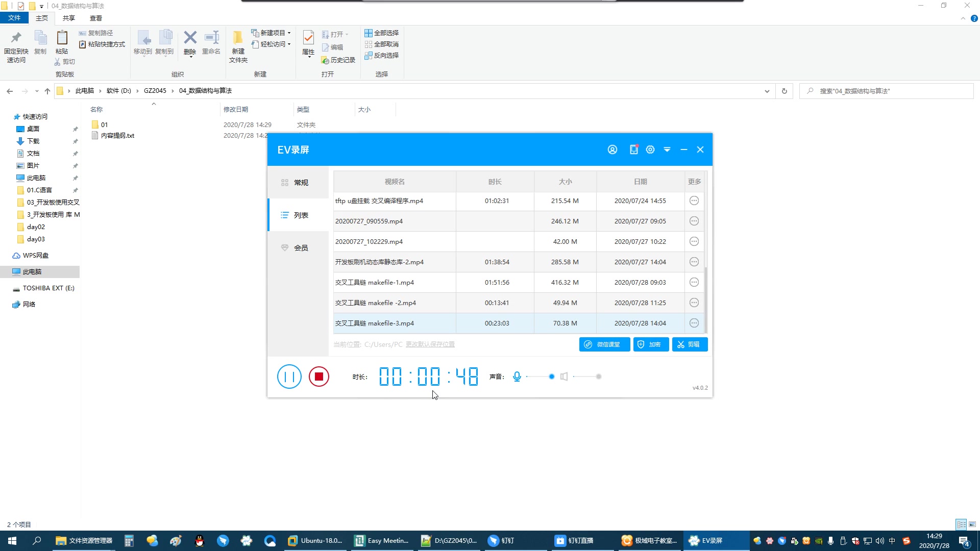Go up one folder level arrow

pyautogui.click(x=47, y=91)
